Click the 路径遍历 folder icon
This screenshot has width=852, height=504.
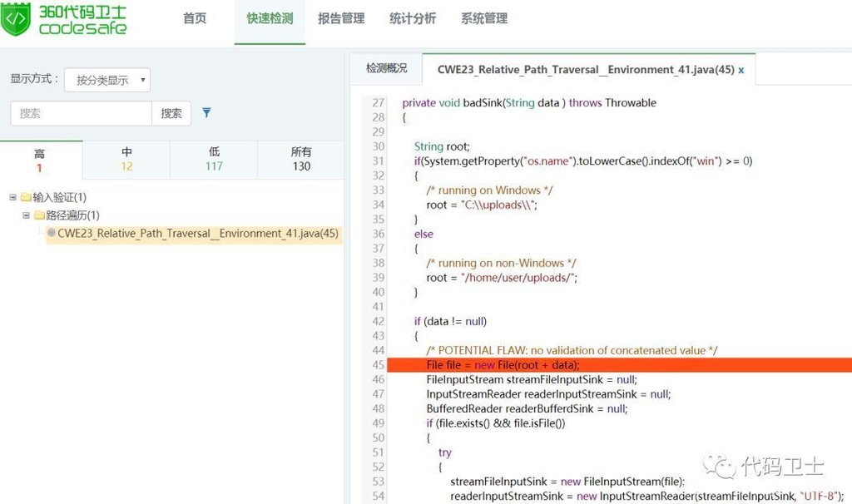pyautogui.click(x=39, y=215)
